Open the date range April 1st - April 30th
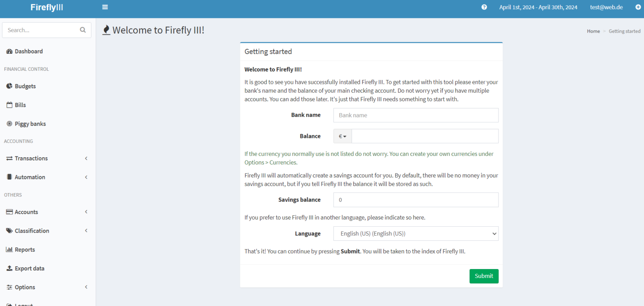Viewport: 644px width, 306px height. [538, 7]
